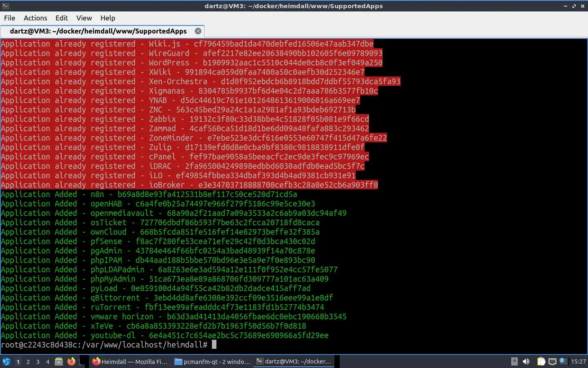The width and height of the screenshot is (588, 368).
Task: Click the iLO already registered line
Action: (x=178, y=175)
